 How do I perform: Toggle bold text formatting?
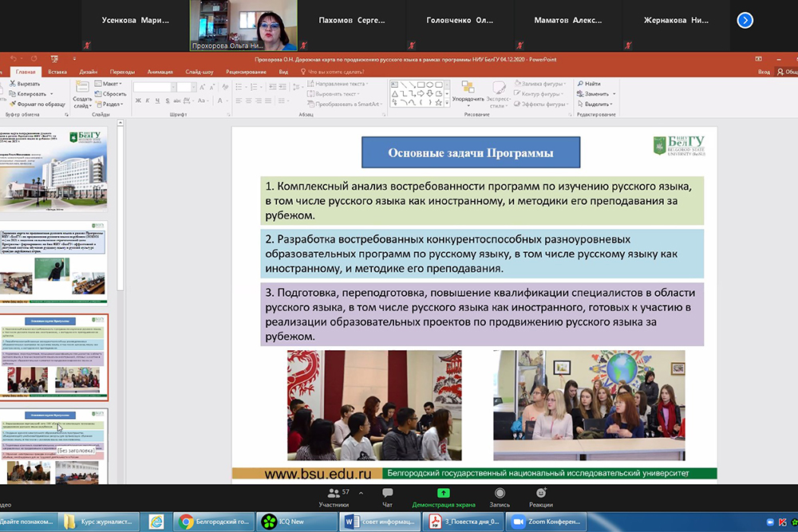tap(137, 101)
